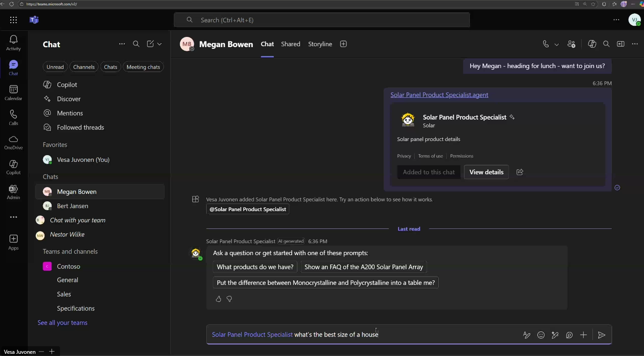Open the profile account menu avatar
644x356 pixels.
coord(634,20)
